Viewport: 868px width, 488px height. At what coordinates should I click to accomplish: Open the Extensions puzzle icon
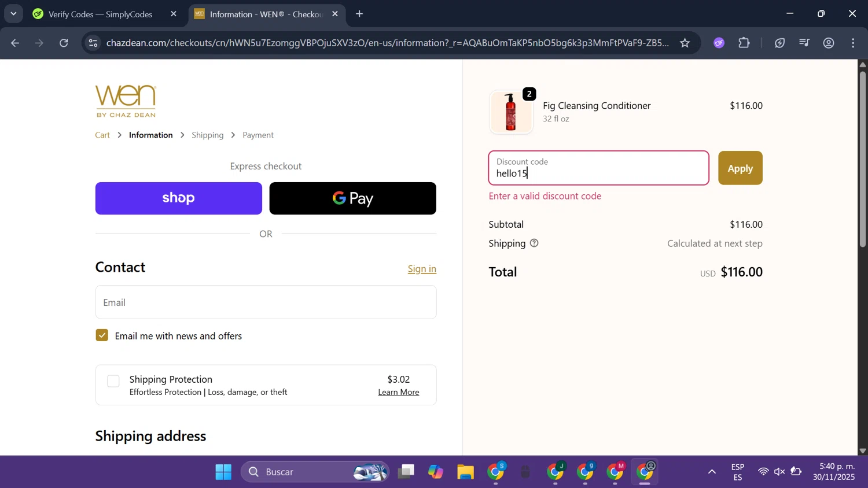click(x=744, y=43)
